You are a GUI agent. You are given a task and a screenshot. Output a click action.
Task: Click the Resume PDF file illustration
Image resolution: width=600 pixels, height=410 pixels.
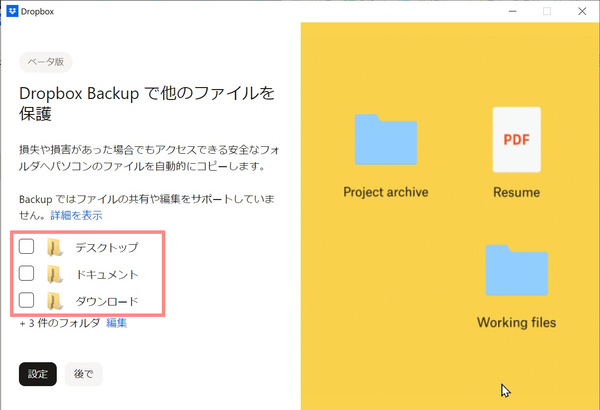pyautogui.click(x=517, y=139)
